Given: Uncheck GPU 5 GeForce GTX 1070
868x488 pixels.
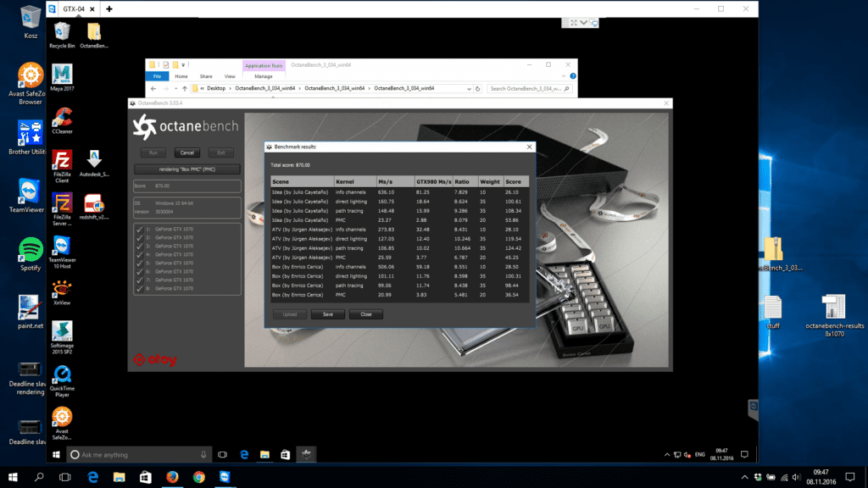Looking at the screenshot, I should (x=140, y=263).
